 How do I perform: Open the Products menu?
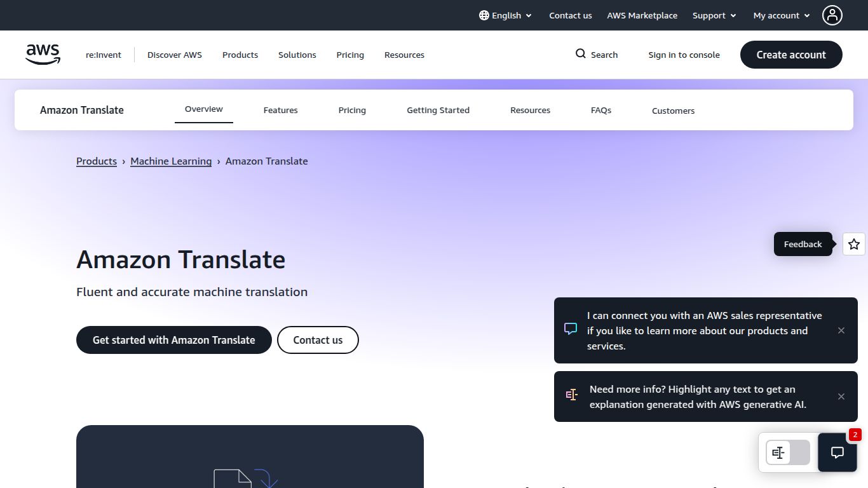coord(240,55)
